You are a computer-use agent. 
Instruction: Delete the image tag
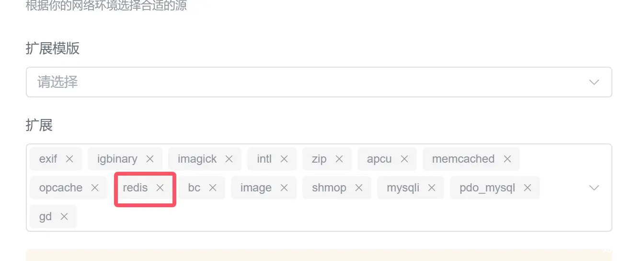(284, 188)
